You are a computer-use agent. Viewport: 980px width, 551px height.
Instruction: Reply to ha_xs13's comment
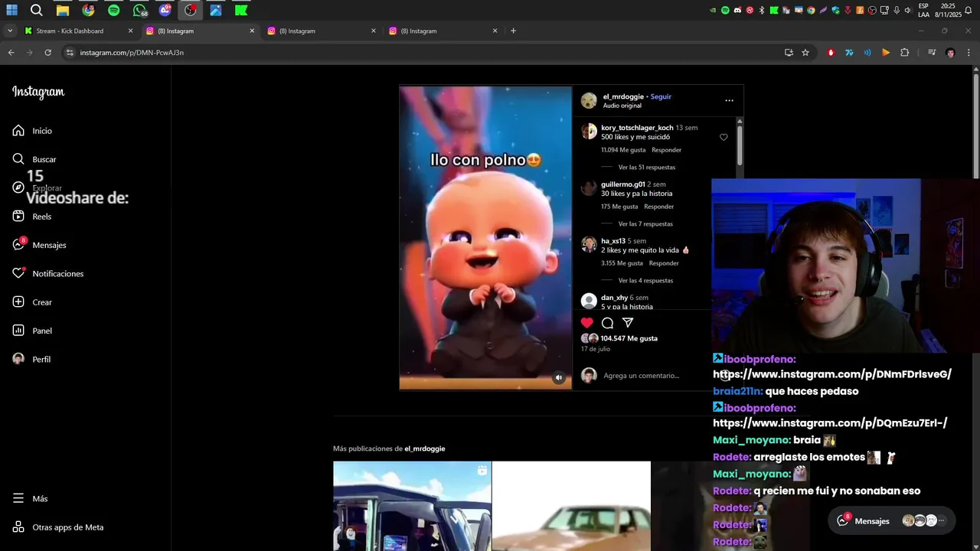664,263
